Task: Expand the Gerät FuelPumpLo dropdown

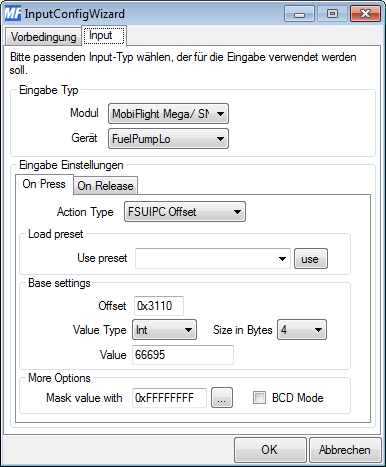Action: coord(168,139)
